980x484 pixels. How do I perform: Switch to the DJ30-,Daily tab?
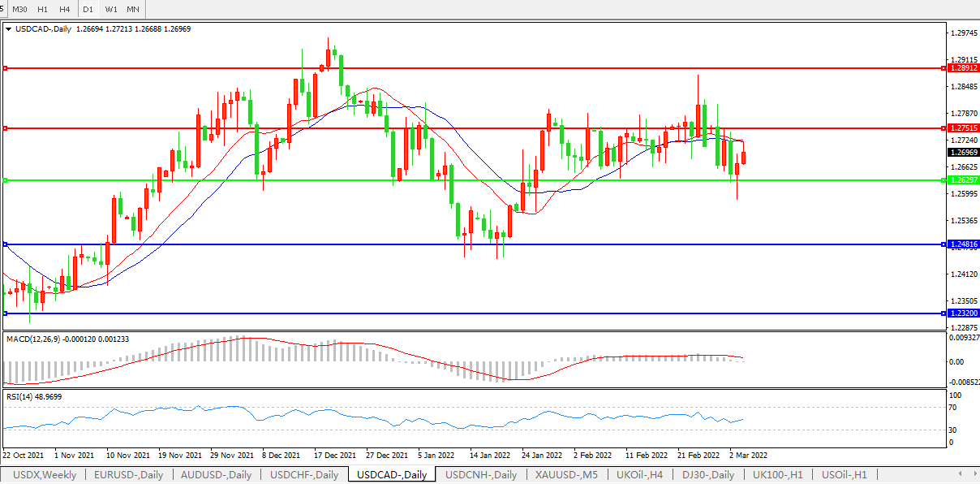point(708,475)
